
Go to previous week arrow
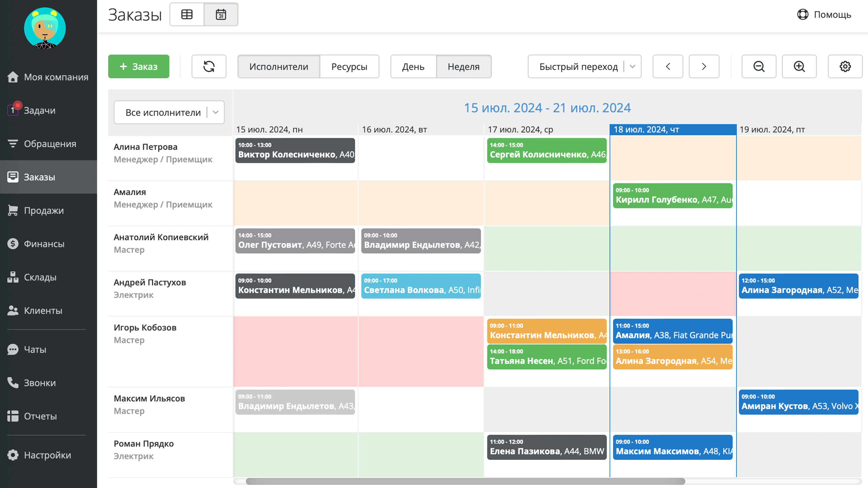click(668, 66)
